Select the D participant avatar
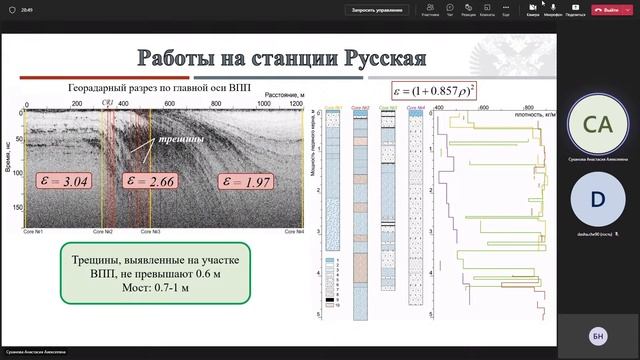This screenshot has height=360, width=640. 598,199
